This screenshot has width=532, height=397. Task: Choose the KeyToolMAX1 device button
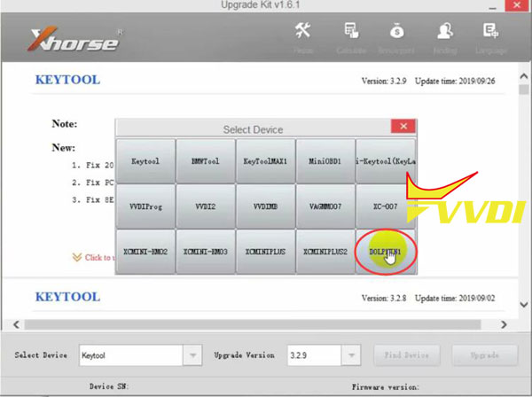tap(265, 161)
